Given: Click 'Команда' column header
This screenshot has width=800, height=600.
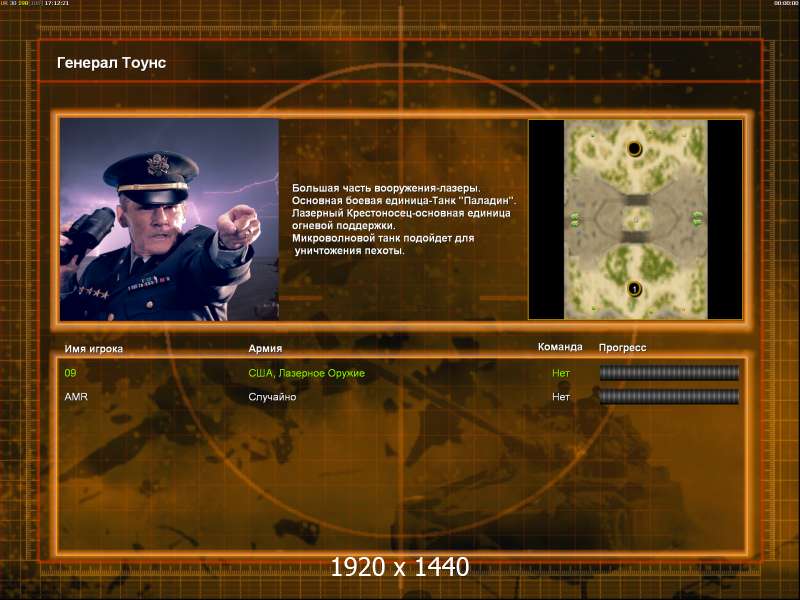Looking at the screenshot, I should tap(560, 347).
